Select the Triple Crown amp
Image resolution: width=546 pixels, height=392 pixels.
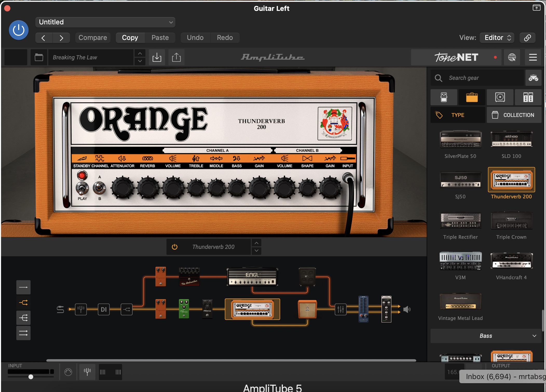[x=511, y=225]
